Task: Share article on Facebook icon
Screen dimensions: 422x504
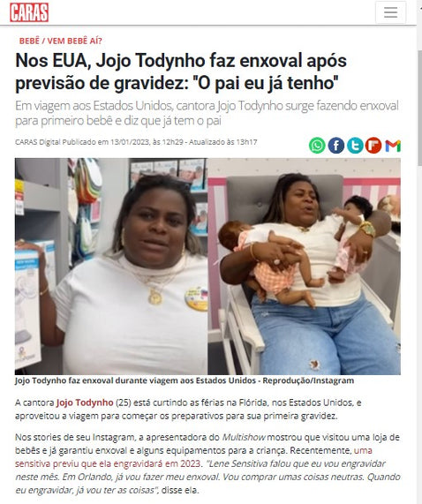Action: pos(335,146)
